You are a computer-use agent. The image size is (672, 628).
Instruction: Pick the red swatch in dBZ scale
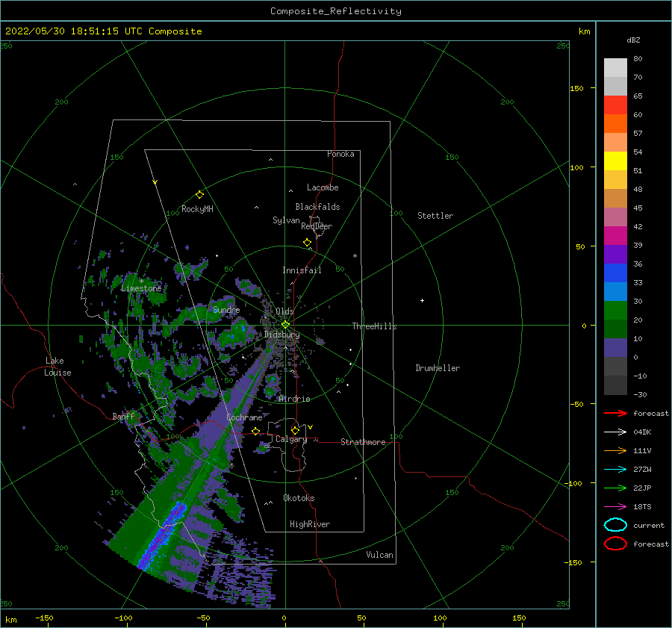pos(615,105)
